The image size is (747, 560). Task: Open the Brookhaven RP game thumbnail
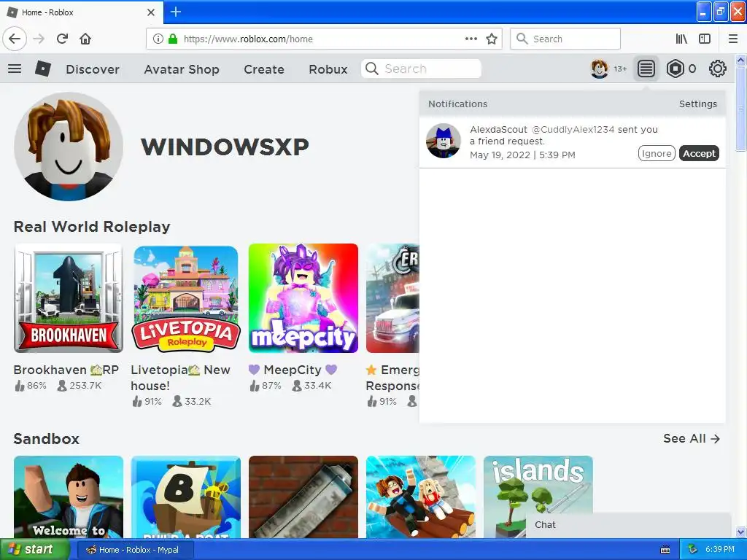tap(69, 298)
